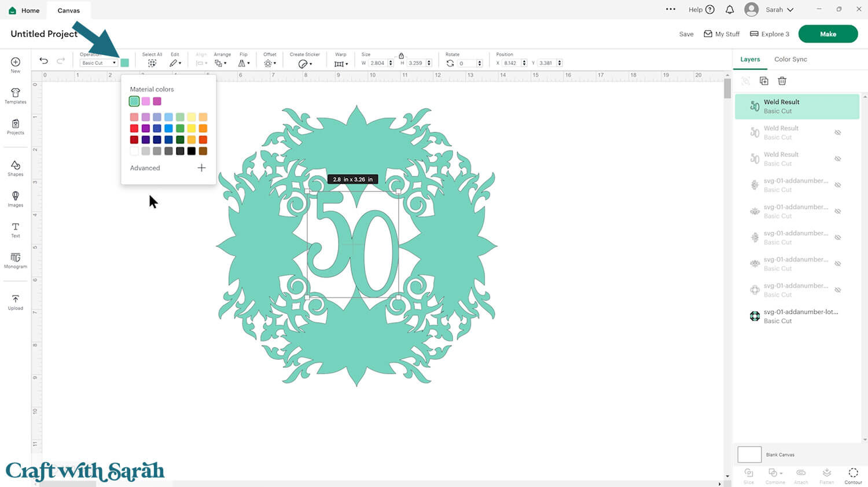Expand the Advanced color options
Viewport: 868px width, 487px height.
click(201, 168)
